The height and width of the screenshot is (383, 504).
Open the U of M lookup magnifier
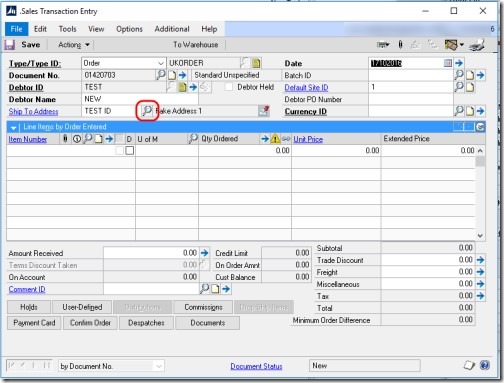tap(193, 139)
